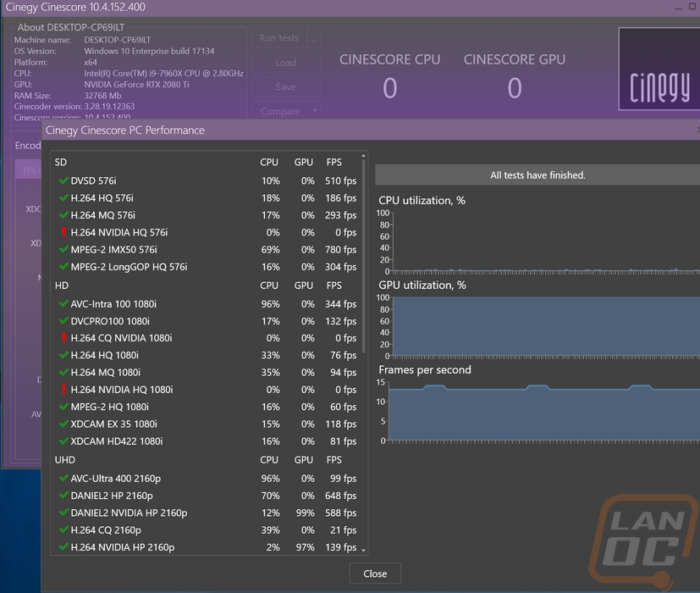Screen dimensions: 700x593
Task: Click red error icon for H.264 NVIDIA HQ 576i
Action: click(x=63, y=232)
